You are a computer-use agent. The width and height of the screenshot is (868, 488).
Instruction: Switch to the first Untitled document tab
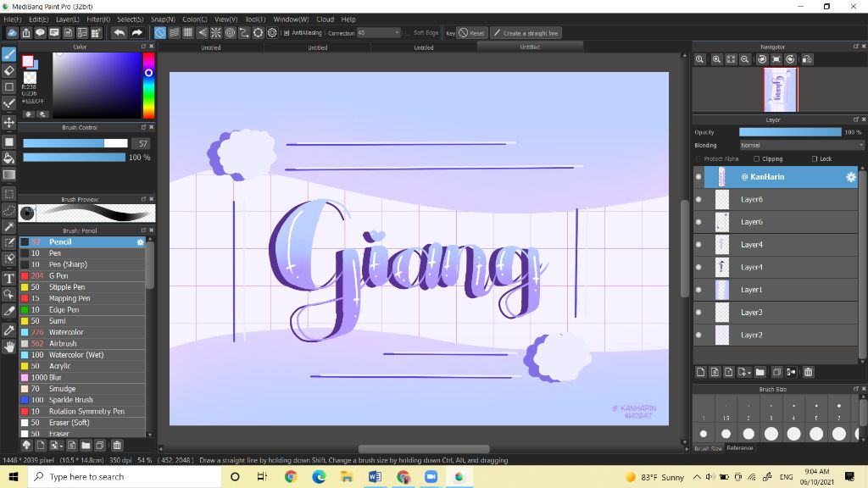211,47
